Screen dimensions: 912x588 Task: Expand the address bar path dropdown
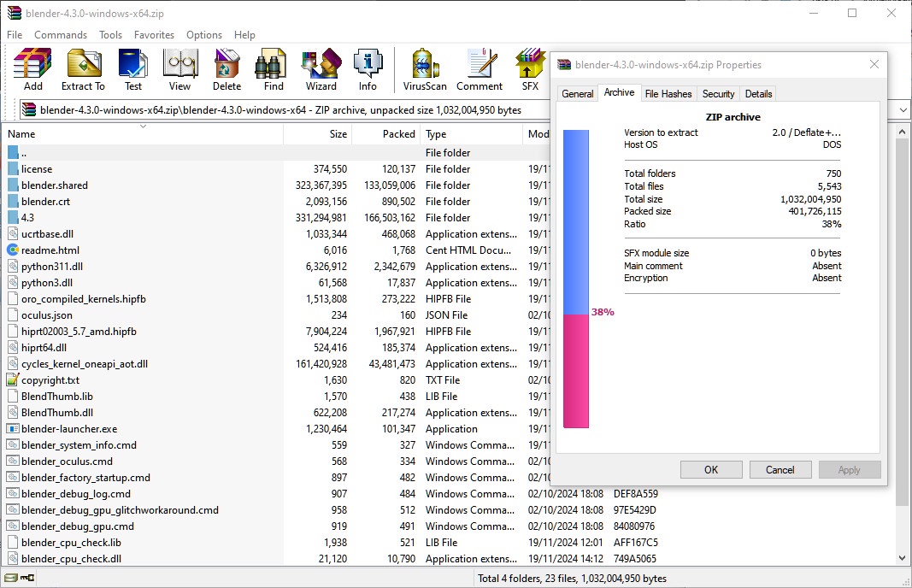(903, 110)
